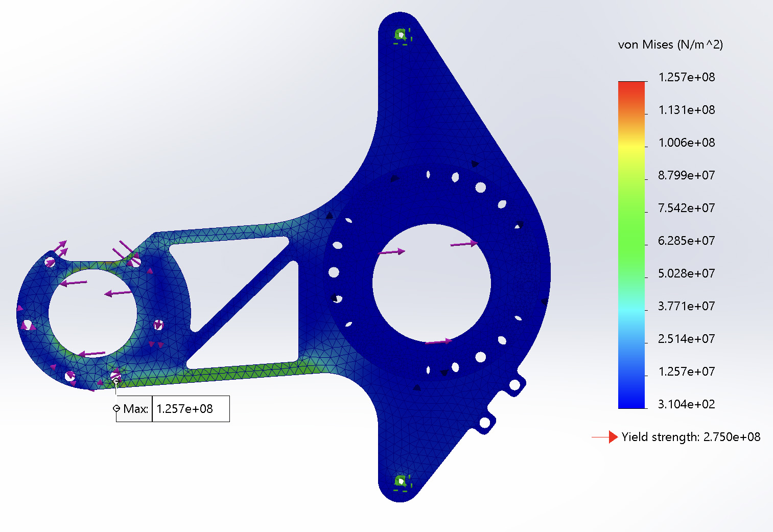Select the legend maximum value 1.257e+08
This screenshot has width=773, height=532.
pos(686,78)
